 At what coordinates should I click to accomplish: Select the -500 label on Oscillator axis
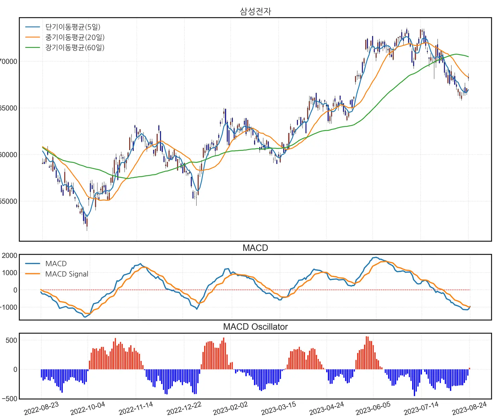click(x=10, y=399)
